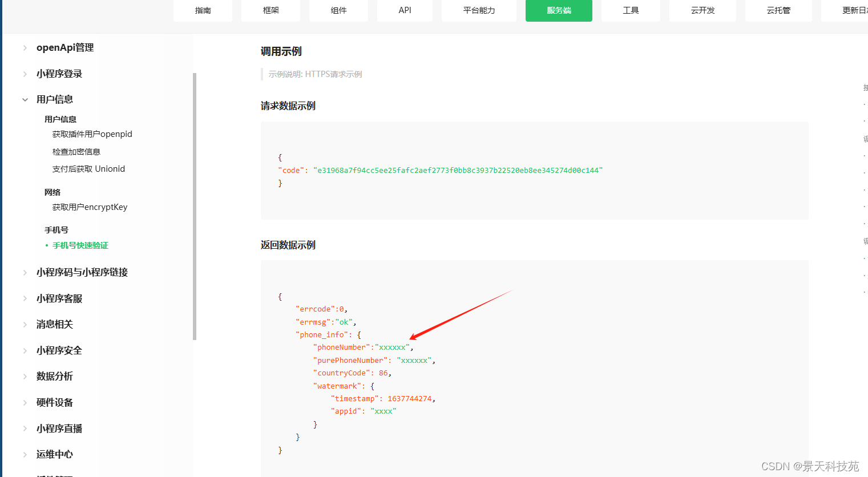Expand 小程序码与小程序链接 chevron
The image size is (868, 477).
(x=25, y=273)
